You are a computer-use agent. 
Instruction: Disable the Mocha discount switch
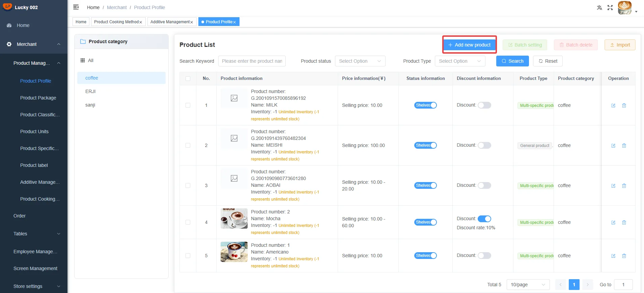pyautogui.click(x=484, y=219)
